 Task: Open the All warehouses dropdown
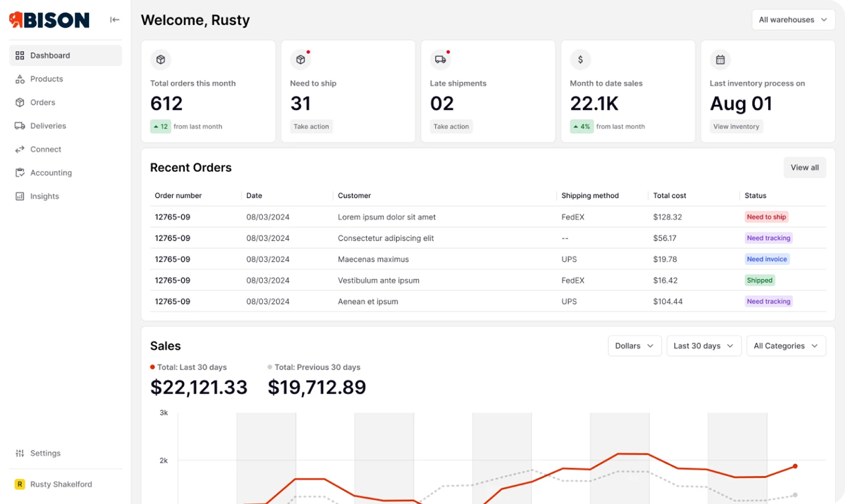click(x=793, y=19)
